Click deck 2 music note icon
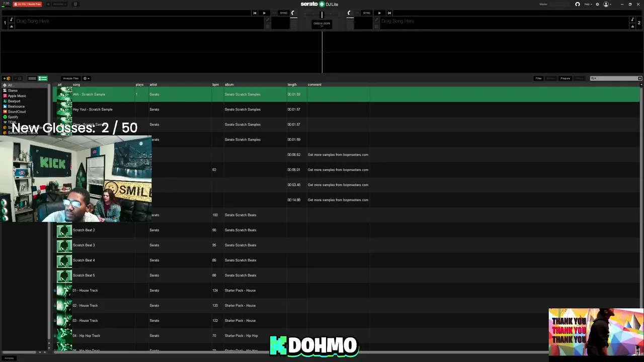The height and width of the screenshot is (362, 644). tap(632, 20)
